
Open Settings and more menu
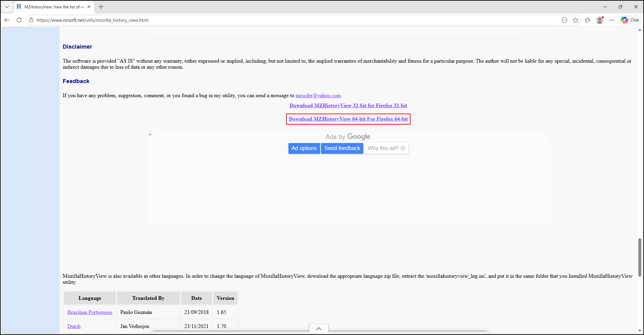pyautogui.click(x=612, y=20)
